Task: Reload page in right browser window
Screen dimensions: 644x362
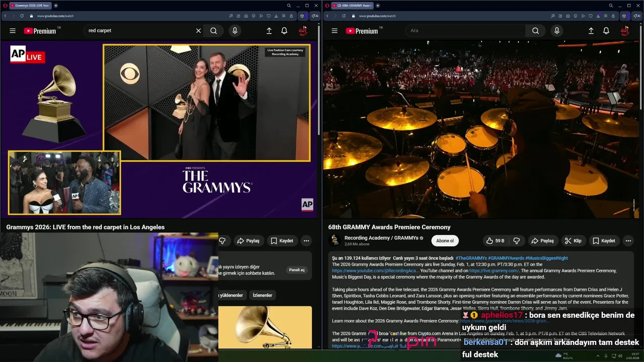Action: coord(344,16)
